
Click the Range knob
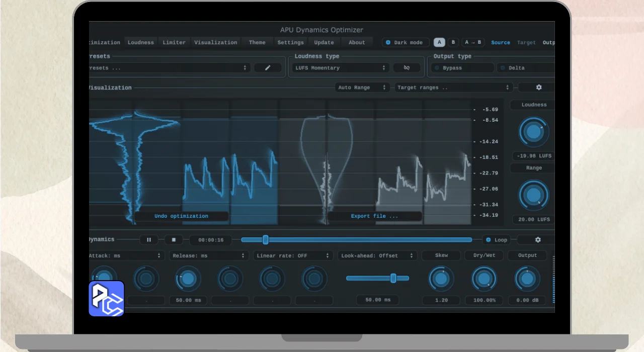[533, 195]
